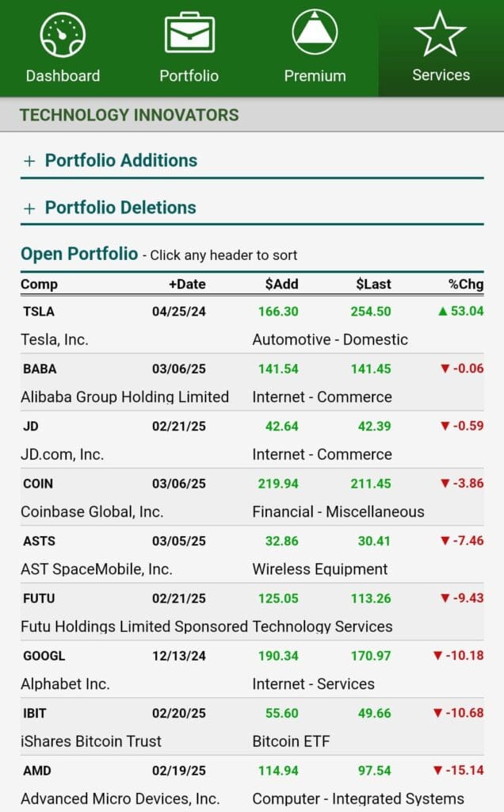
Task: Click the TSLA ticker symbol
Action: coord(38,312)
